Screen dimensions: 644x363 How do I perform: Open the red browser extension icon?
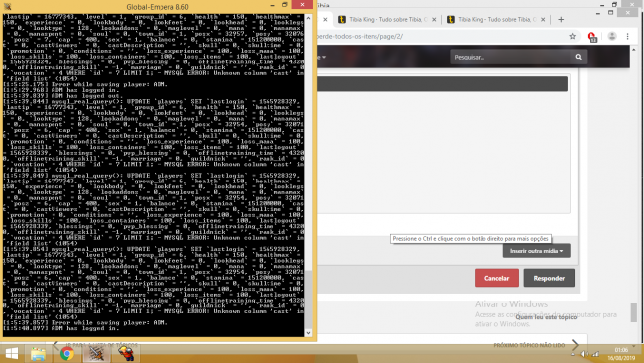click(591, 37)
